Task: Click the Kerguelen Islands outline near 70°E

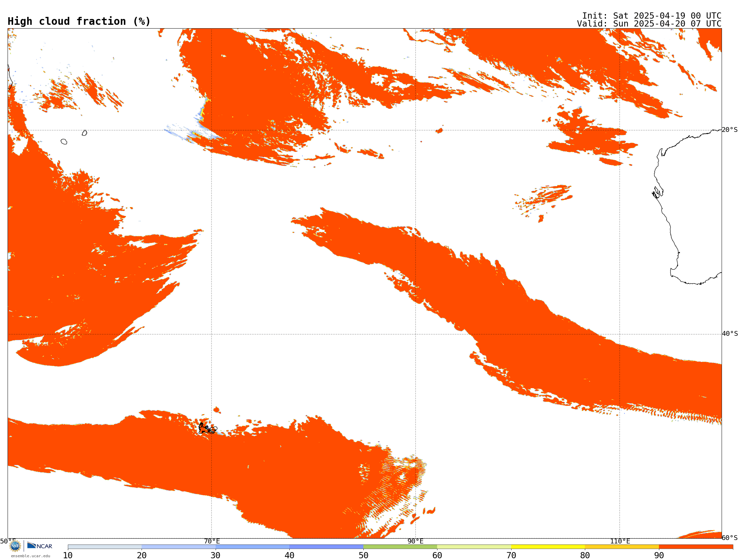Action: 208,428
